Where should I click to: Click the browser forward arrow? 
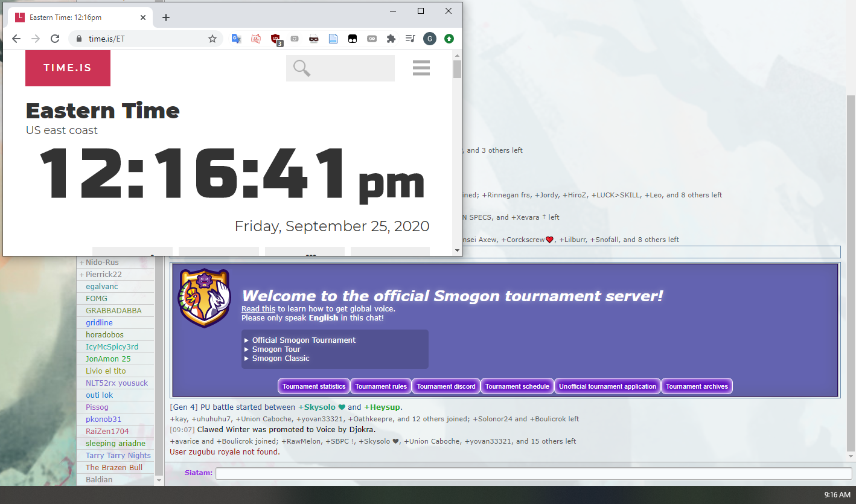tap(36, 39)
